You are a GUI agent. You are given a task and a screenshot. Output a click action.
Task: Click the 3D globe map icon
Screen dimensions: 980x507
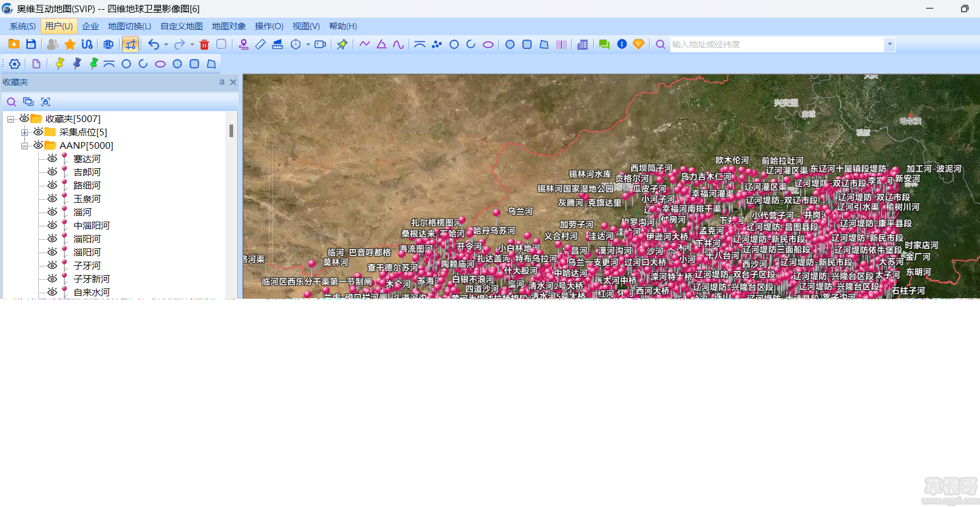point(108,44)
